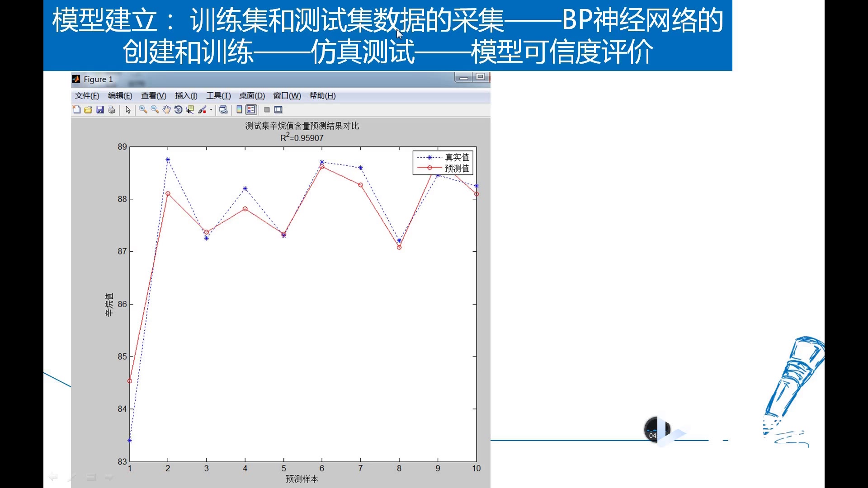Click the Show Plot Tools and Dock button
This screenshot has height=488, width=868.
pyautogui.click(x=278, y=109)
